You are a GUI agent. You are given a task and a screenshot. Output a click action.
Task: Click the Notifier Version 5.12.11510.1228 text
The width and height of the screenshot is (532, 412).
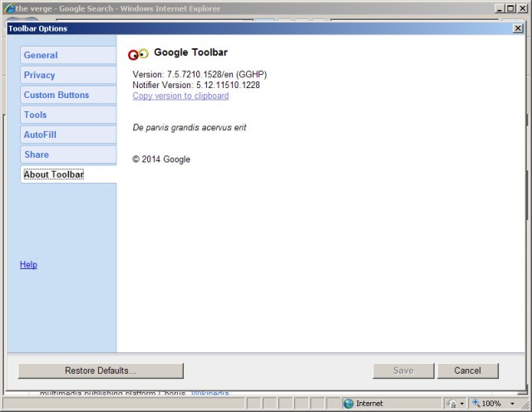(196, 85)
